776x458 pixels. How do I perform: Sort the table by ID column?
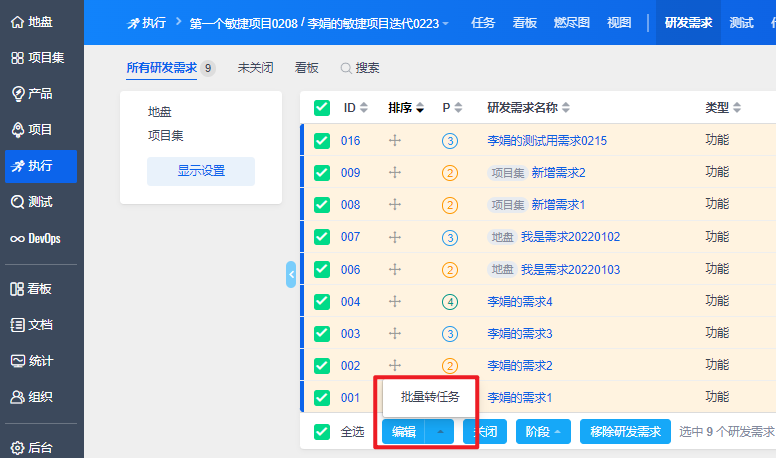pyautogui.click(x=356, y=107)
